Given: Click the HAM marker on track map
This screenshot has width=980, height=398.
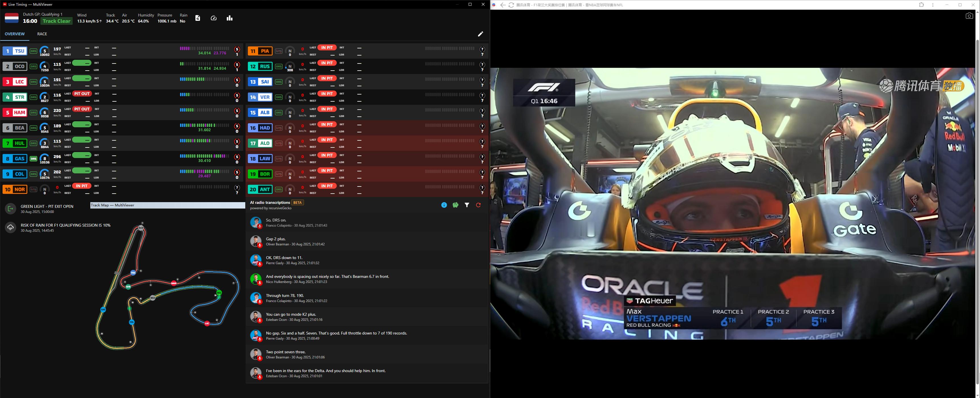Looking at the screenshot, I should pos(174,283).
